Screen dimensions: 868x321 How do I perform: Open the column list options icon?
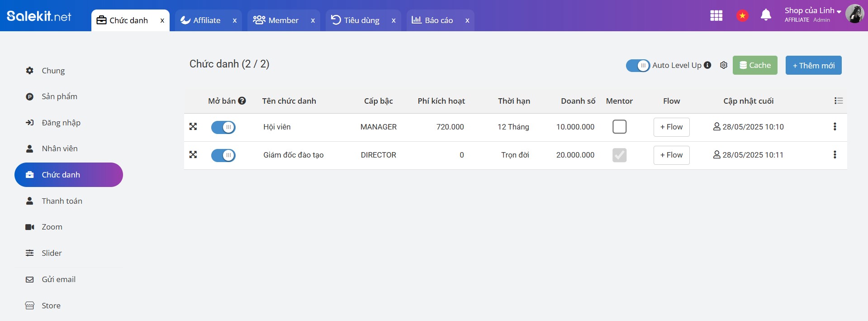point(839,101)
